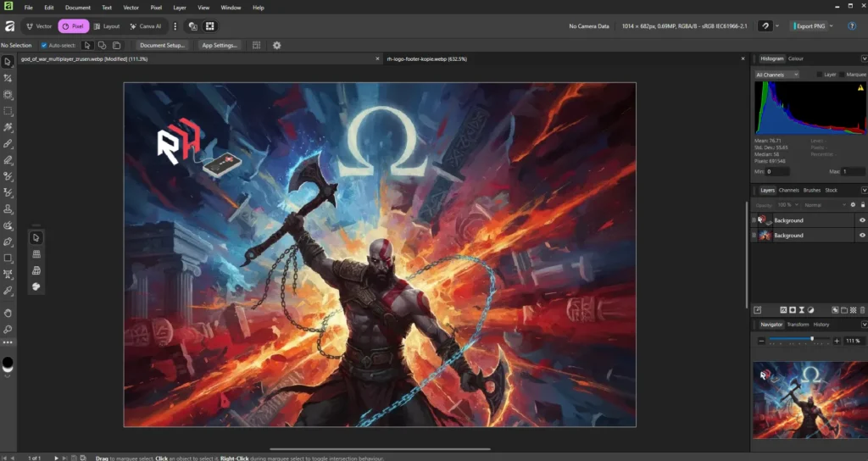Click the foreground colour circle in left toolbar
The image size is (868, 461).
pos(8,363)
